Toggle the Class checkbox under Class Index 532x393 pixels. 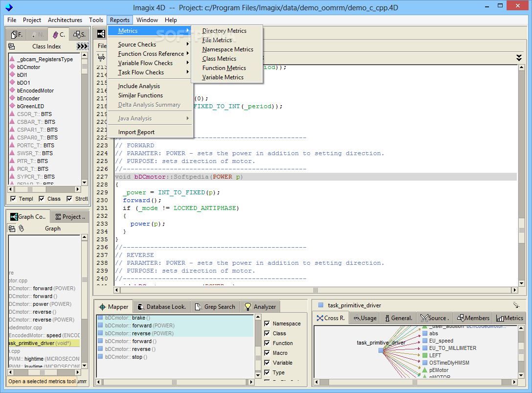click(x=42, y=199)
